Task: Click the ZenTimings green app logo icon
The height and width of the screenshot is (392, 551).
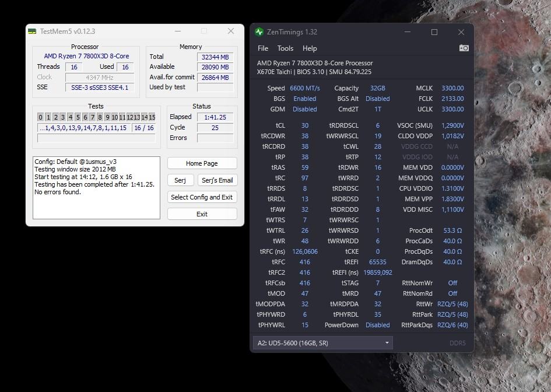Action: point(259,32)
